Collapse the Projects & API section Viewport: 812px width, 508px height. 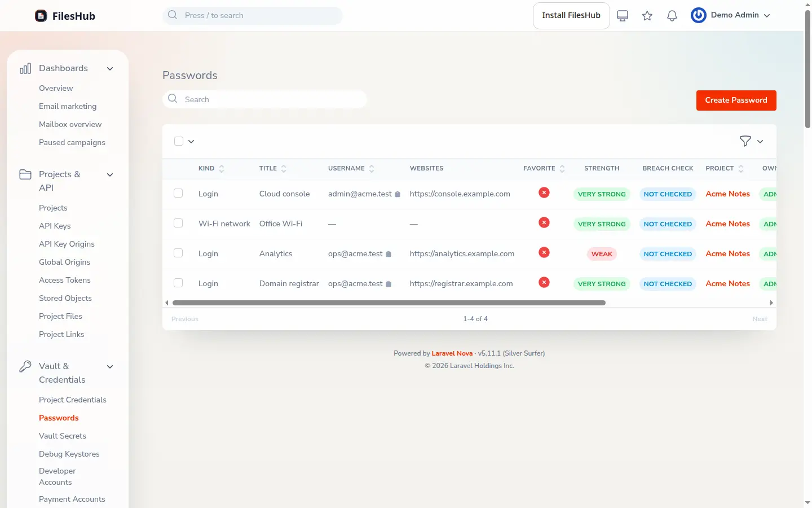pos(110,175)
